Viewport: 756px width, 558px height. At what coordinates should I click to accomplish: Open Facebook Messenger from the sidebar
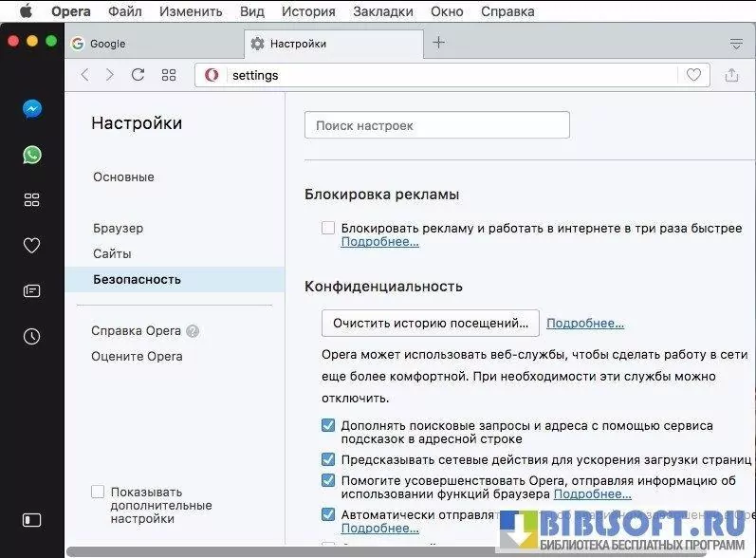point(32,109)
